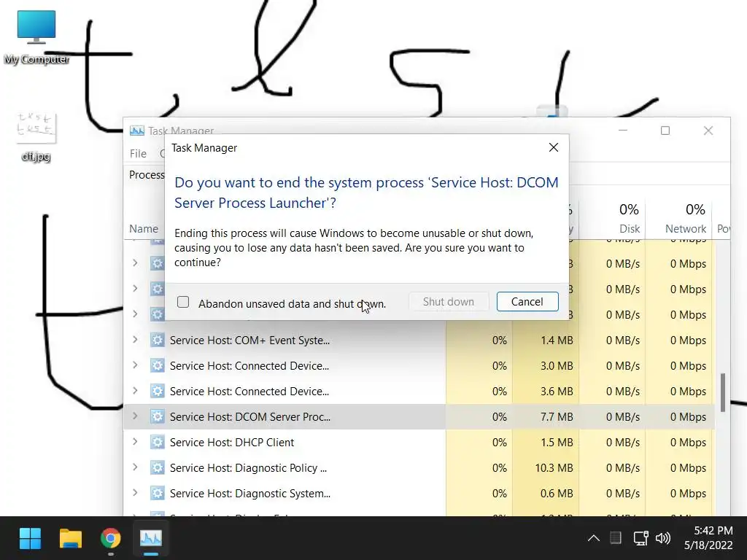Image resolution: width=747 pixels, height=560 pixels.
Task: Open Google Chrome from the taskbar
Action: pyautogui.click(x=111, y=539)
